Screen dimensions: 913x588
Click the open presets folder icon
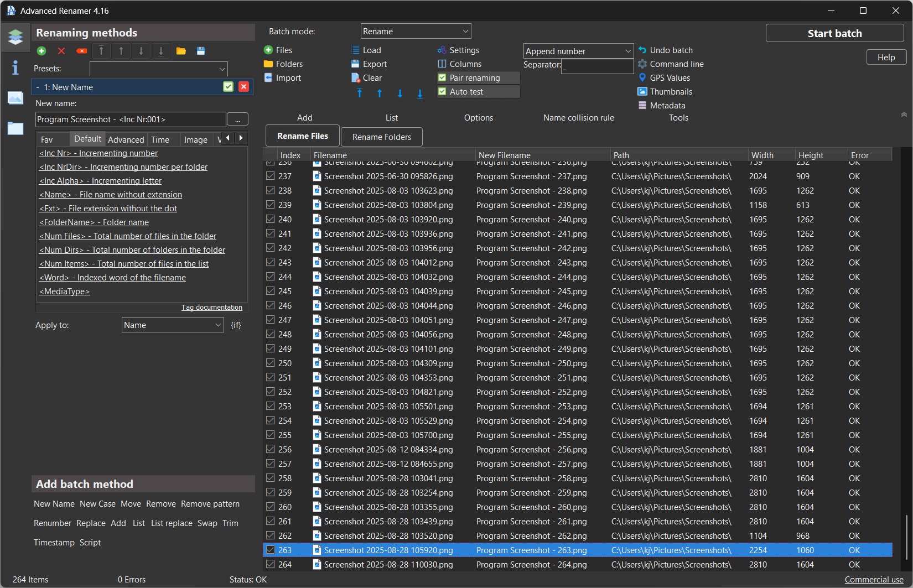181,51
